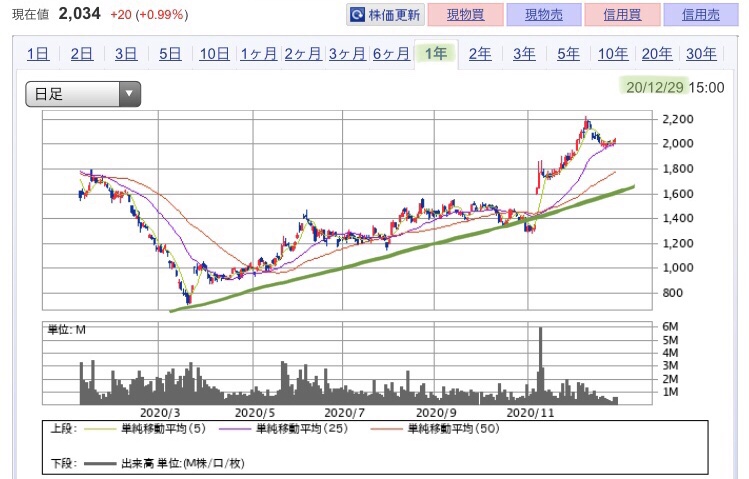Select the active 1年 range tab
This screenshot has height=479, width=749.
tap(436, 53)
